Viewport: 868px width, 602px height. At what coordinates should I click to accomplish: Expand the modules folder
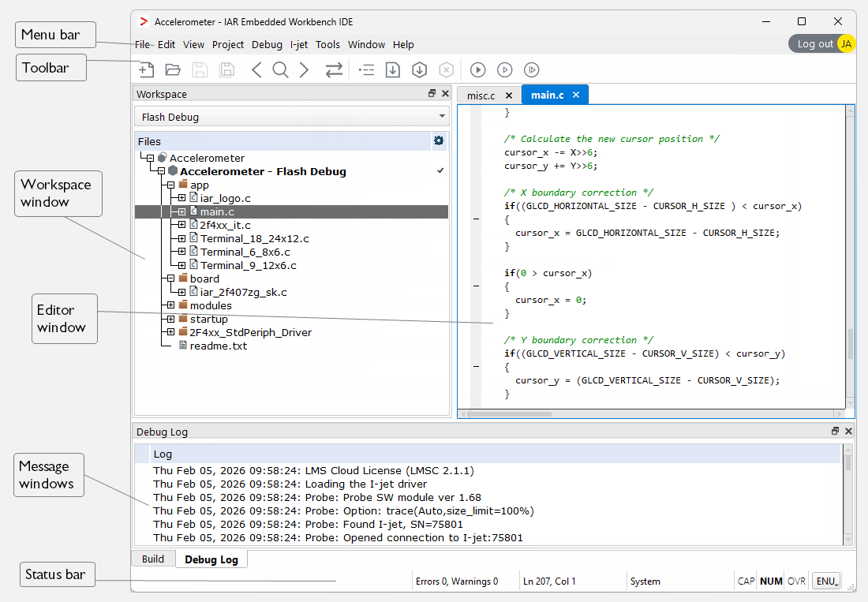171,305
